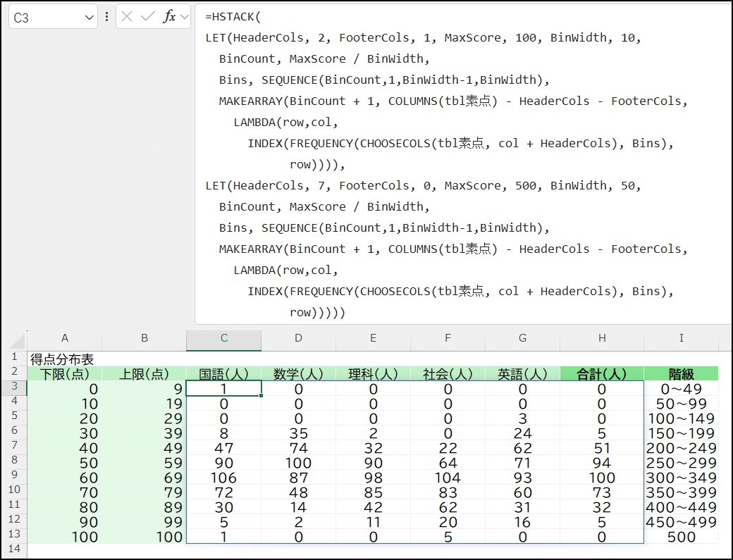Select column B header
The image size is (733, 560).
(x=144, y=338)
